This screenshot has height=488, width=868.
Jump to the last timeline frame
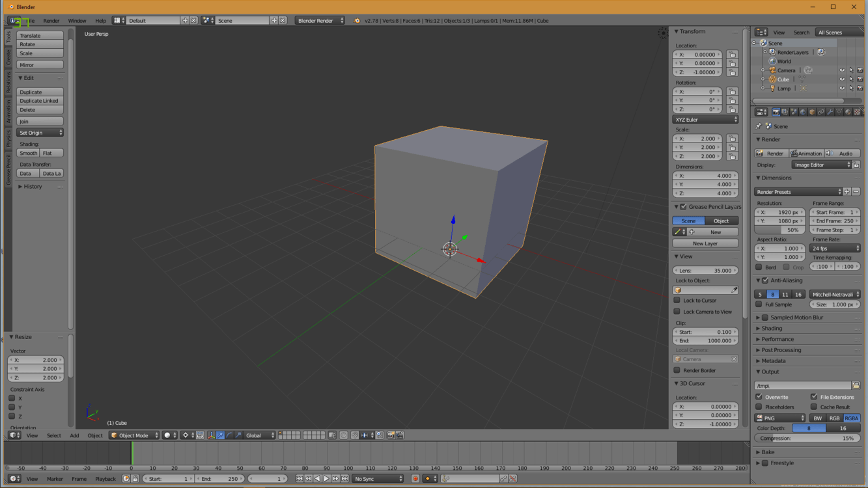344,479
